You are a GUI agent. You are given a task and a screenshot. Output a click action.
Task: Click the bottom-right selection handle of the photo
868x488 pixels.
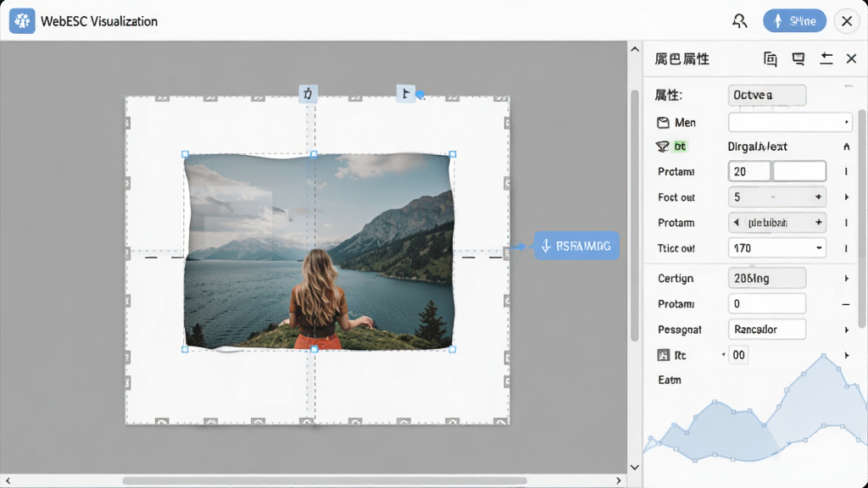[453, 350]
